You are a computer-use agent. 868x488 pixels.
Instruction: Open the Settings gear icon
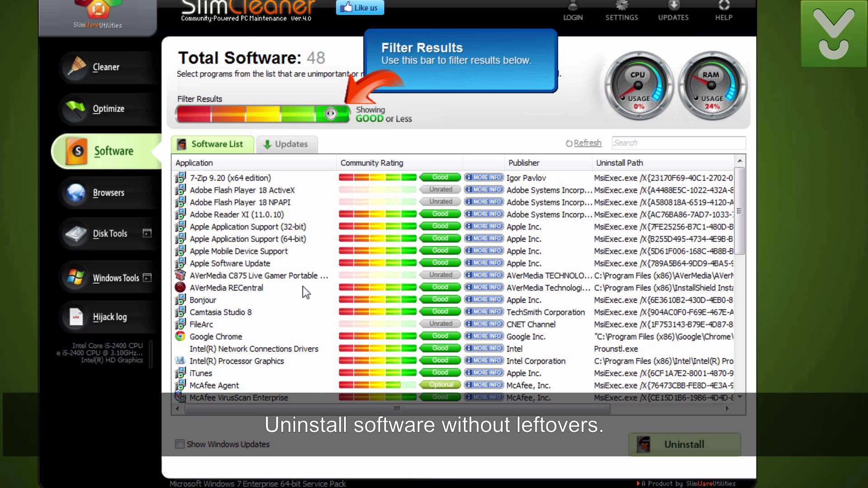(x=622, y=5)
